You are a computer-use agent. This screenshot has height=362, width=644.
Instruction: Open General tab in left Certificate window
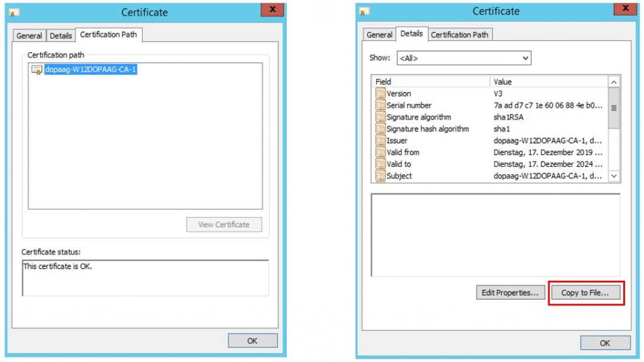[x=29, y=36]
